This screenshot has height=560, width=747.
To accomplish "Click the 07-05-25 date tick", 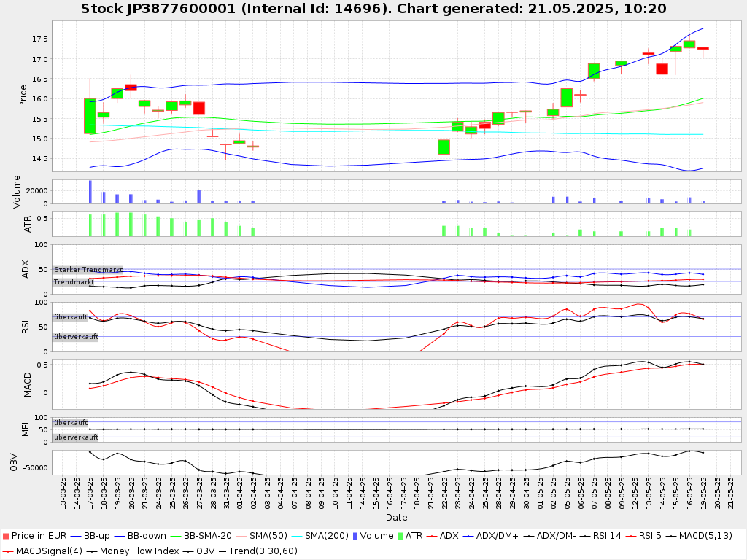I will click(x=594, y=493).
